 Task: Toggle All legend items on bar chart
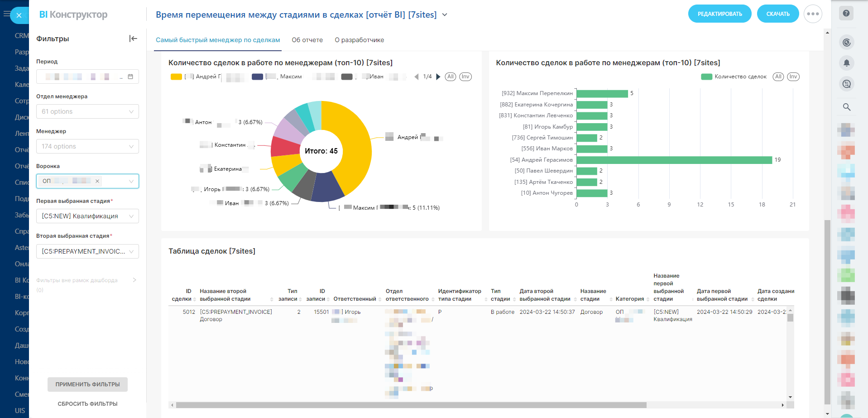(778, 77)
